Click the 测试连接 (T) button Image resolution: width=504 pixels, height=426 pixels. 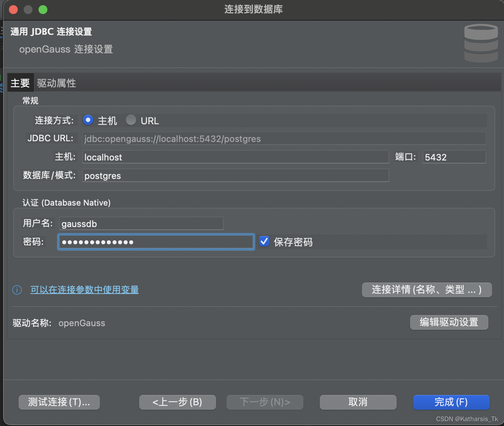pos(59,402)
